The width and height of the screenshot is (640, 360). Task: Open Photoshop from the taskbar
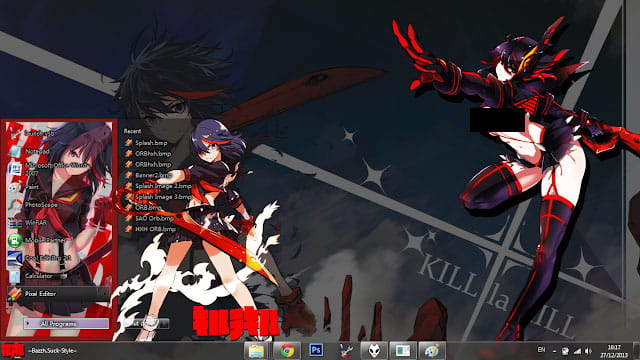tap(316, 351)
